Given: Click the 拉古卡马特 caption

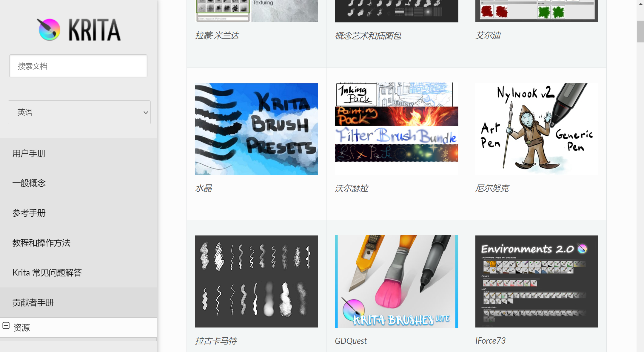Looking at the screenshot, I should point(216,341).
